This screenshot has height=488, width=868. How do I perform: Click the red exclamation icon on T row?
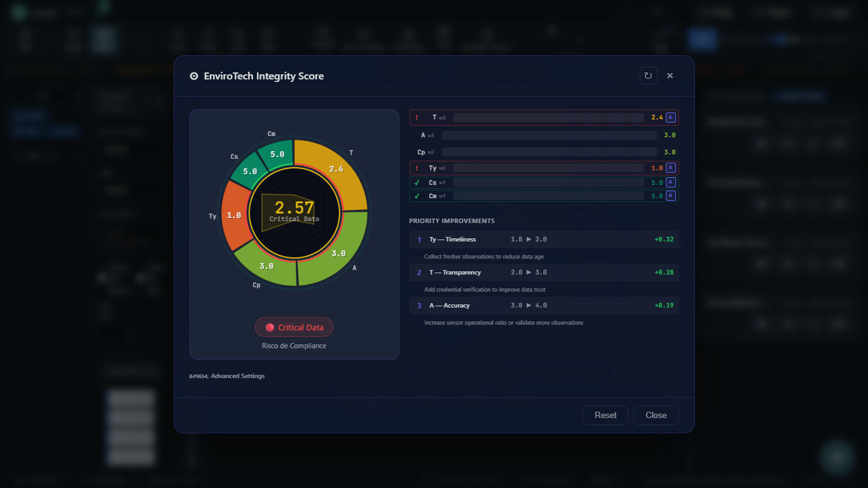point(417,118)
